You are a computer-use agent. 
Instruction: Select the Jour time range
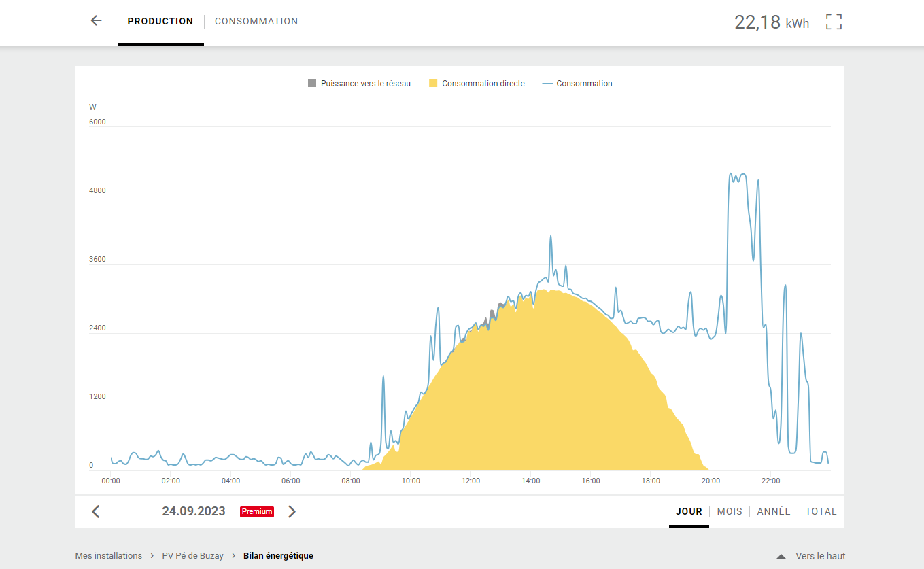(x=689, y=511)
